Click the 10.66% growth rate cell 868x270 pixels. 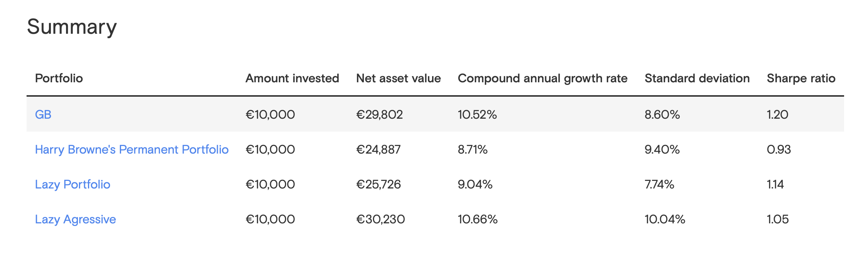pyautogui.click(x=478, y=219)
